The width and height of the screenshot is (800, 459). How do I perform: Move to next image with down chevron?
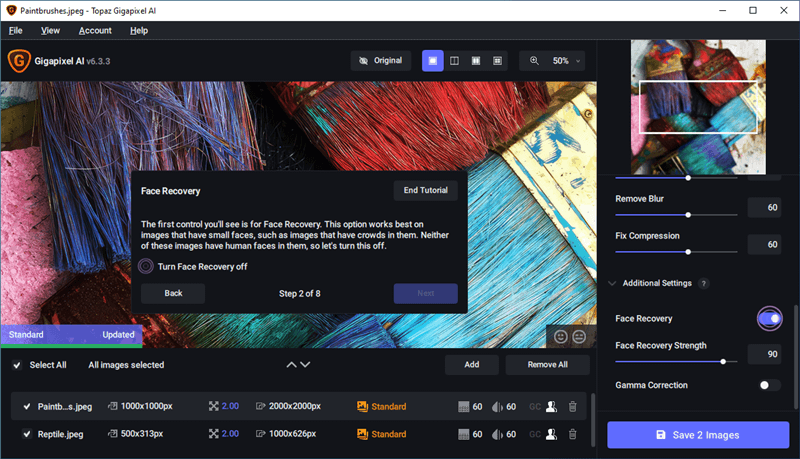click(x=305, y=365)
